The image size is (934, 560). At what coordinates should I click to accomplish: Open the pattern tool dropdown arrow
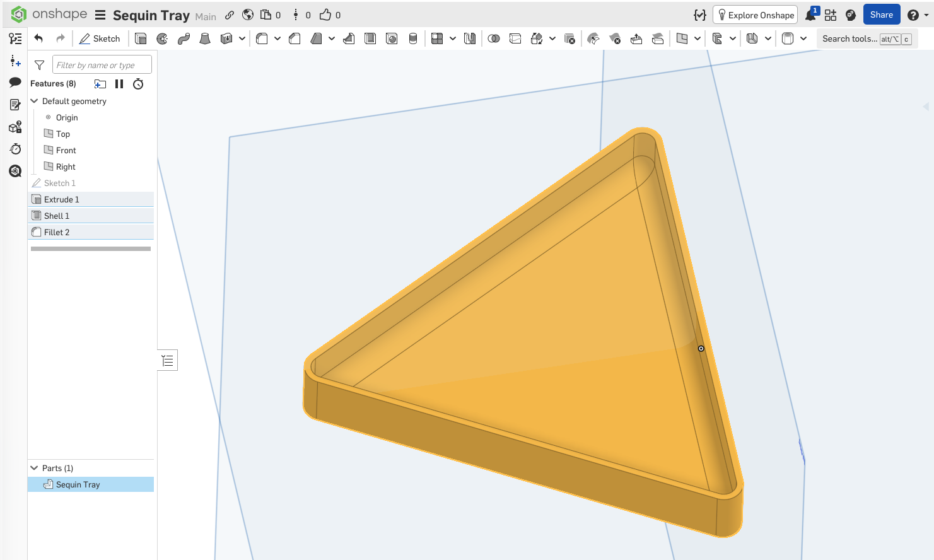click(x=453, y=38)
